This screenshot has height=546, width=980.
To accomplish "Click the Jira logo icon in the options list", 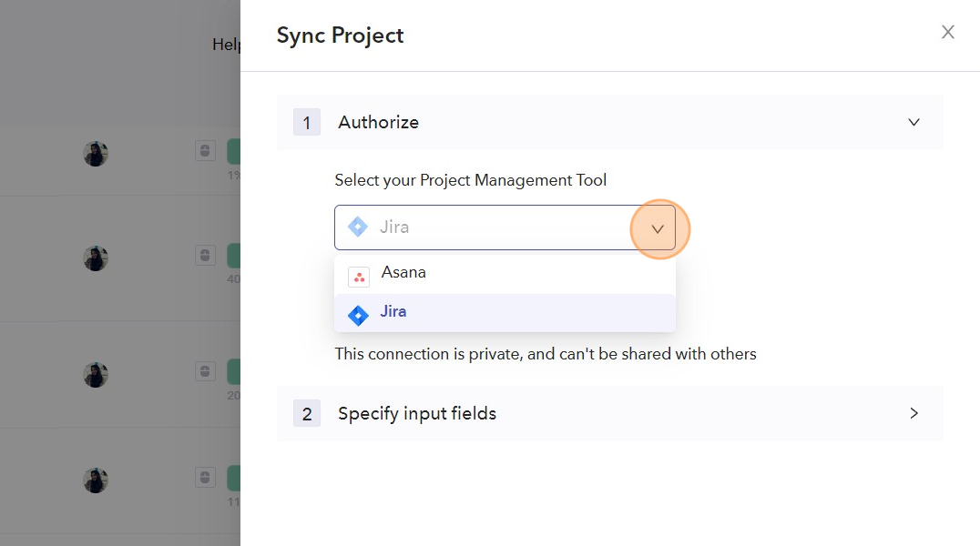I will pyautogui.click(x=359, y=316).
